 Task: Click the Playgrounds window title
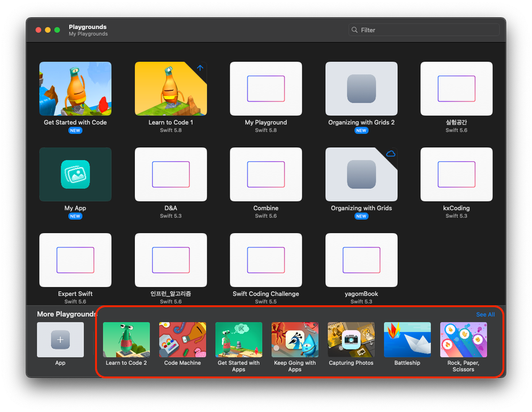pos(88,27)
